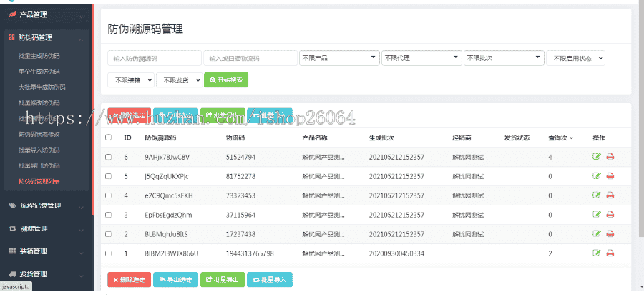Select the checkbox for row ID 1
Viewport: 644px width, 295px height.
coord(109,253)
